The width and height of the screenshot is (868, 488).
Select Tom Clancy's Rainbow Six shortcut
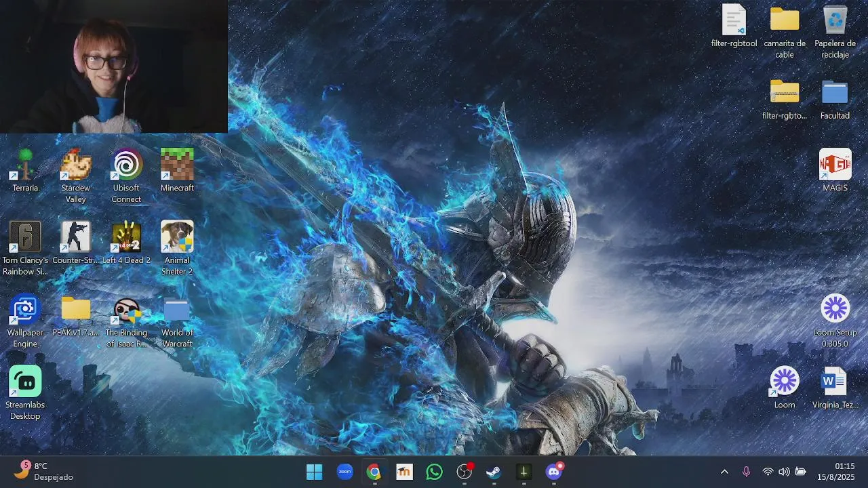(x=25, y=248)
